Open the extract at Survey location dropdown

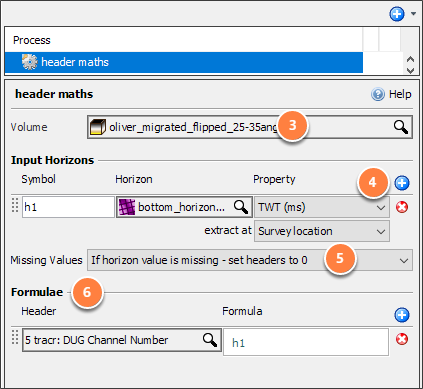322,231
